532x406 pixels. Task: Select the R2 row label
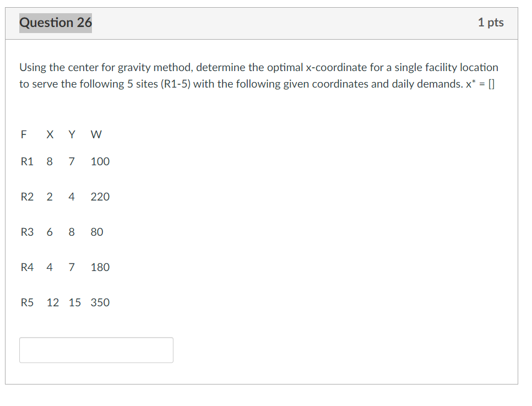[x=27, y=197]
